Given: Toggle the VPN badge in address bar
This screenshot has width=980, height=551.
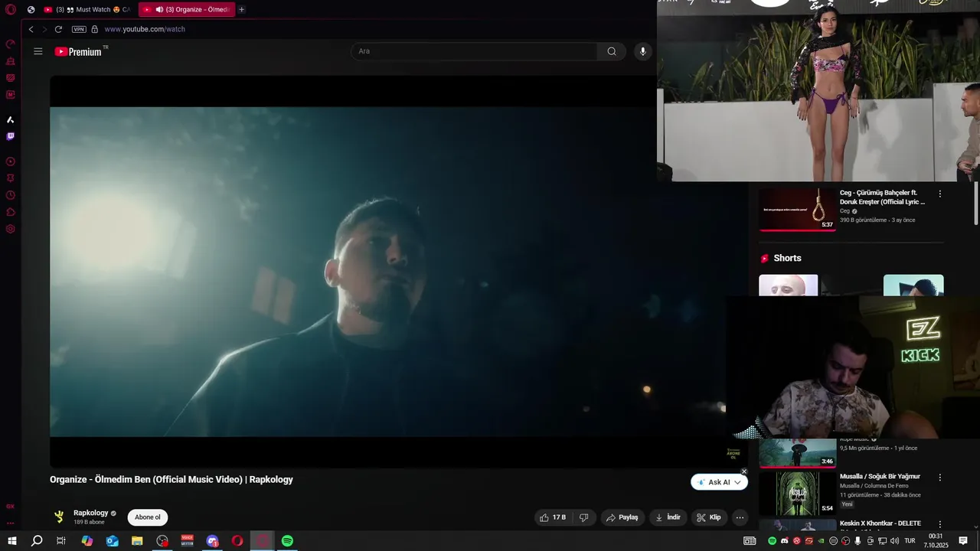Looking at the screenshot, I should click(x=79, y=29).
